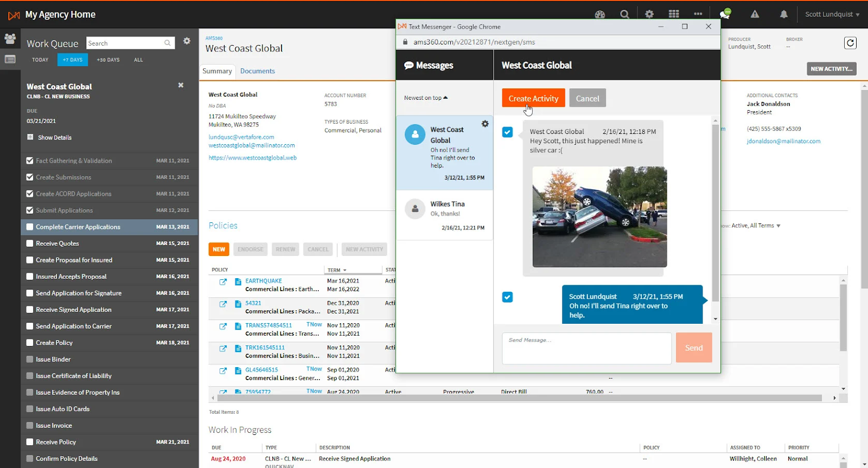This screenshot has height=468, width=868.
Task: Click vertical scrollbar of policies table
Action: coord(843,318)
